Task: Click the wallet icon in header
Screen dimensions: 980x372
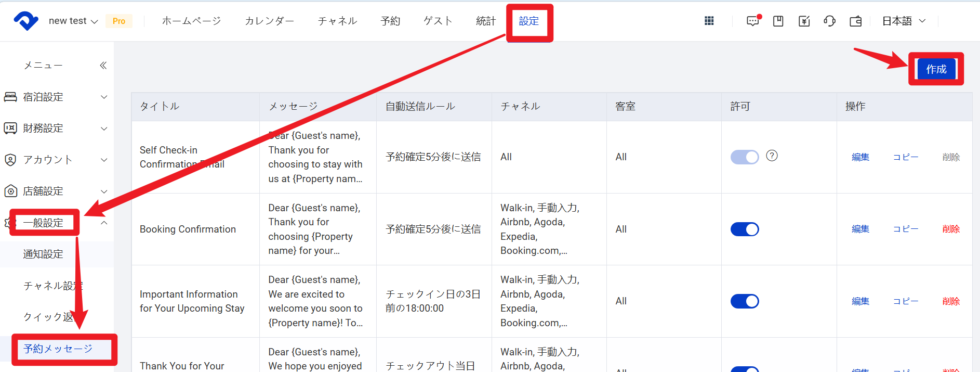Action: 856,21
